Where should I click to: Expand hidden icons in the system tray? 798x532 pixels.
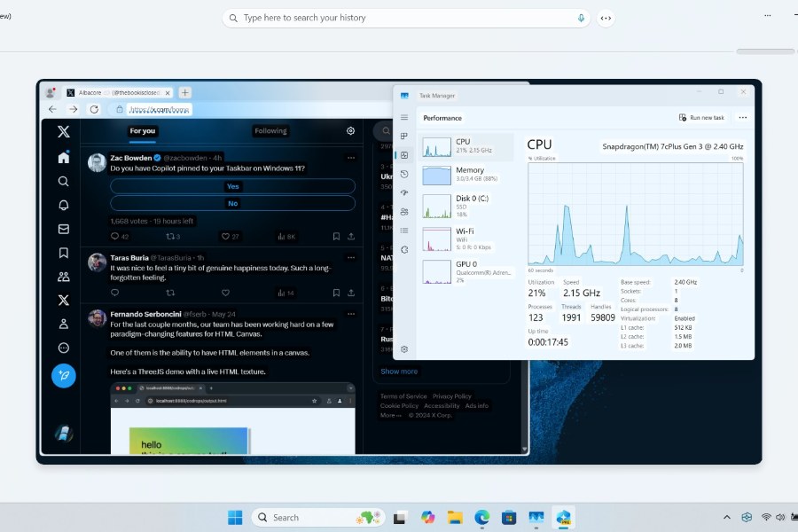coord(726,517)
